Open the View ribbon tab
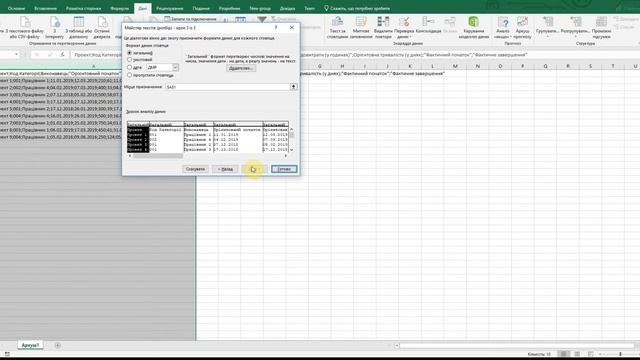Screen dimensions: 640x360 [x=201, y=8]
